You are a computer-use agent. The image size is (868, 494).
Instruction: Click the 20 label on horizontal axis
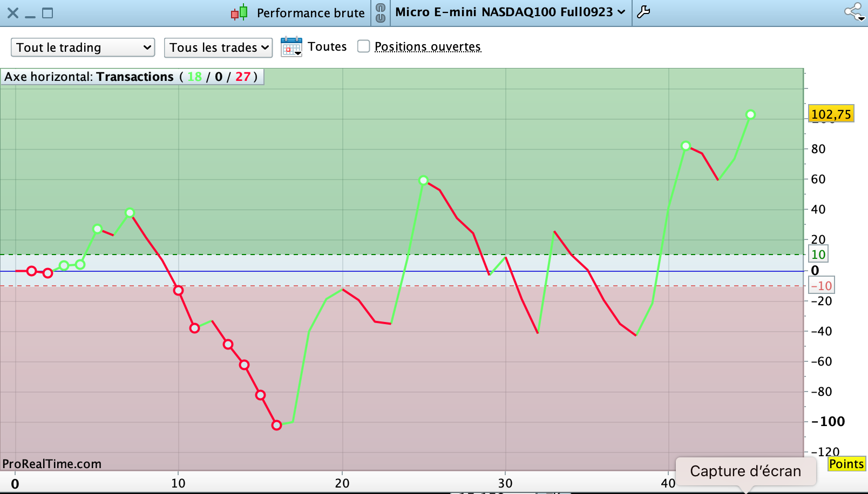(342, 483)
